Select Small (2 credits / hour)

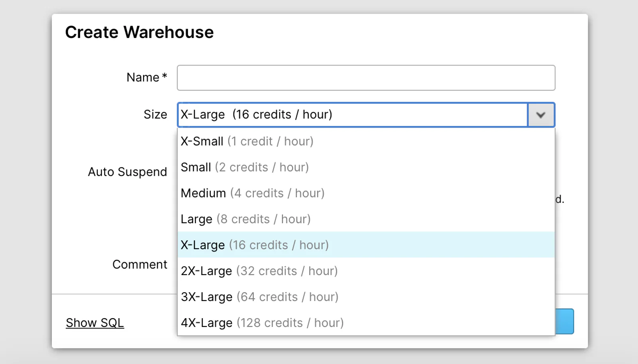(x=366, y=167)
